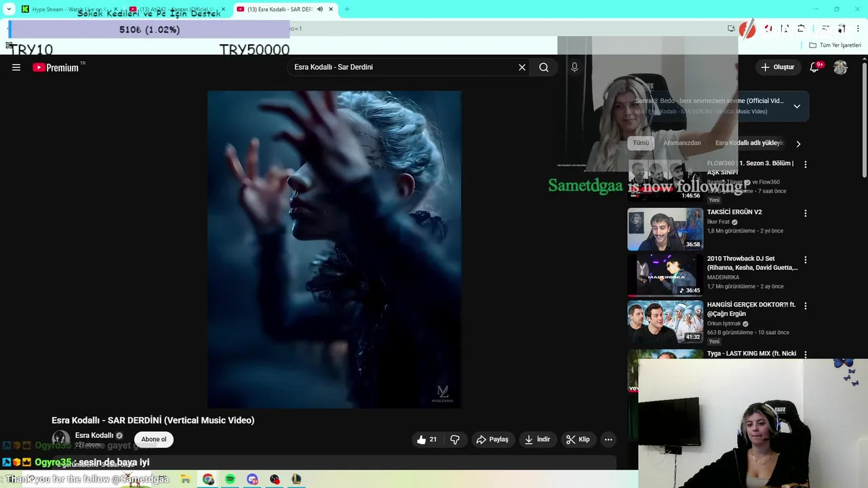Click the Klip clip button
This screenshot has height=488, width=868.
pyautogui.click(x=578, y=439)
